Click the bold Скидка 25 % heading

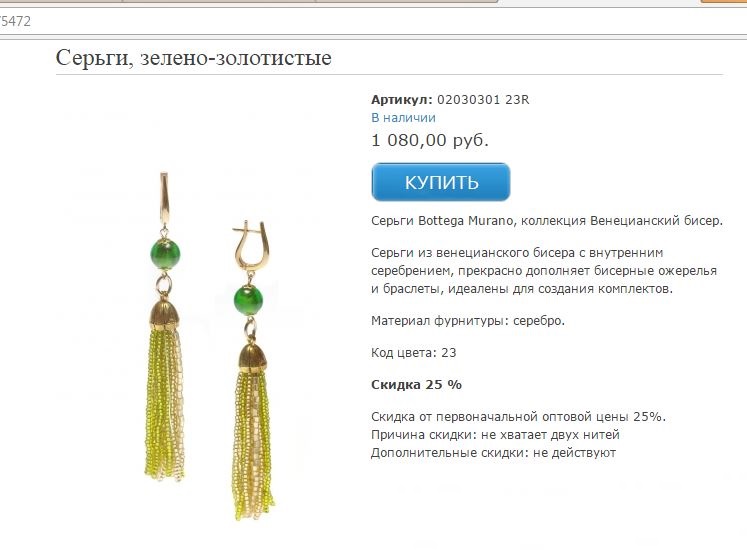pos(416,385)
